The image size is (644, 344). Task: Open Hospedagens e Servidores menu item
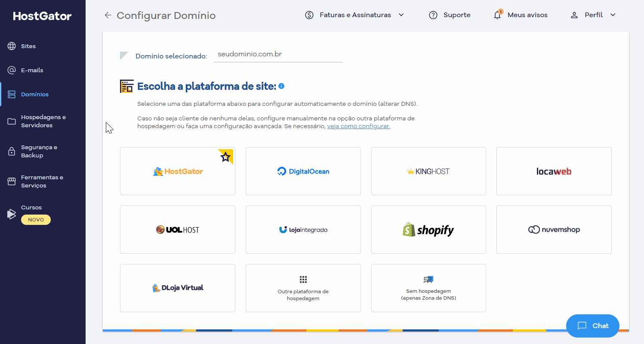tap(43, 121)
